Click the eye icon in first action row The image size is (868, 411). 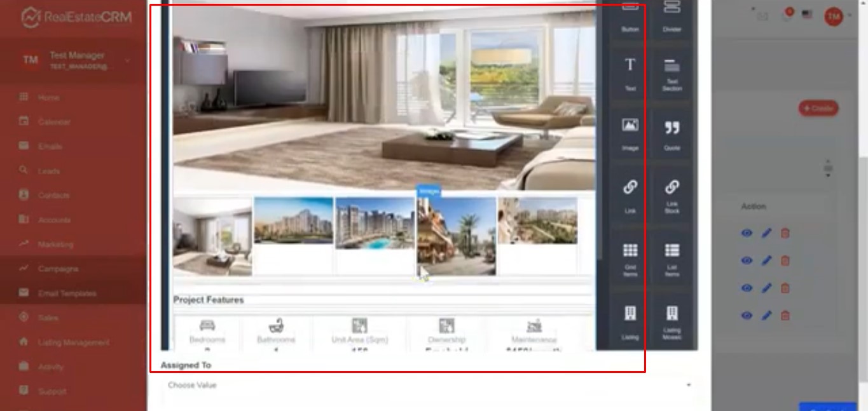click(747, 233)
